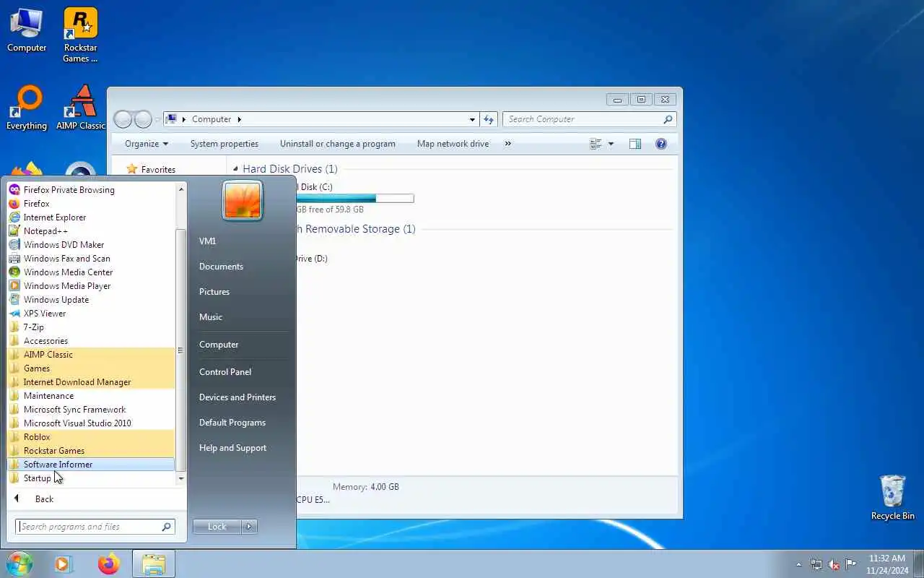Screen dimensions: 924x578
Task: Open Documents from the Start menu
Action: tap(221, 267)
